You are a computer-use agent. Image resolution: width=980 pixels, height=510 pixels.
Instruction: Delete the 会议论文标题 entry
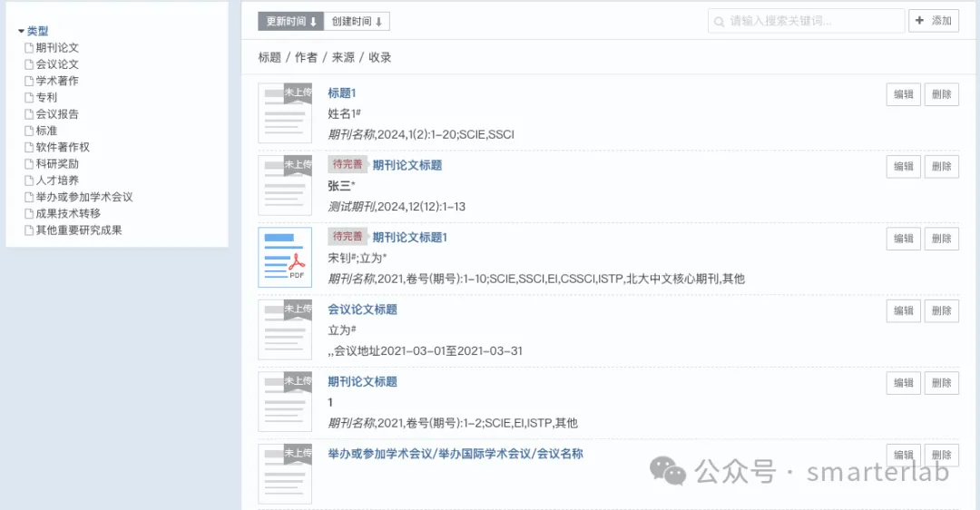(x=942, y=310)
